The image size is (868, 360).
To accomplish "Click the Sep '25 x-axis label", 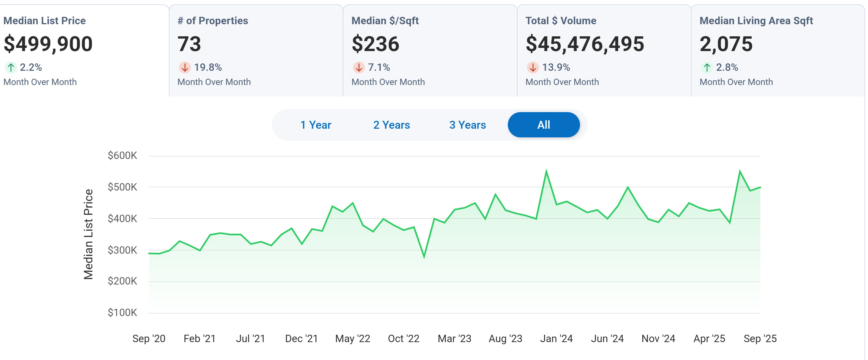I will pyautogui.click(x=760, y=338).
